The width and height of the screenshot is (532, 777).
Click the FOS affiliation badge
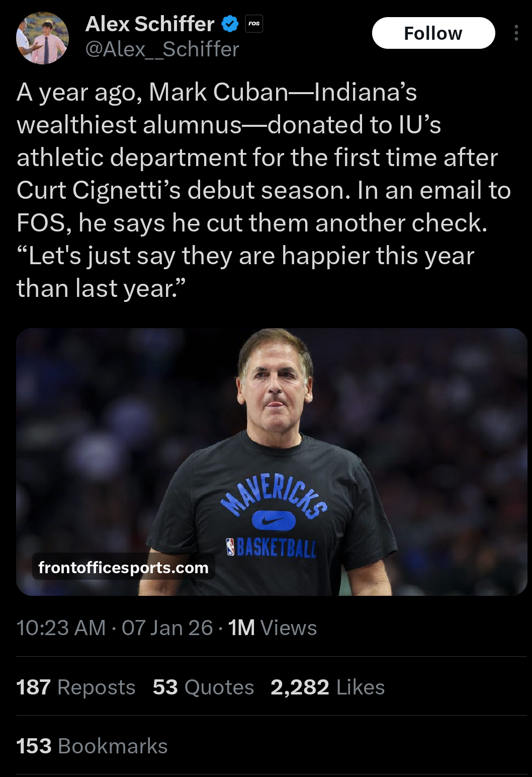point(254,24)
